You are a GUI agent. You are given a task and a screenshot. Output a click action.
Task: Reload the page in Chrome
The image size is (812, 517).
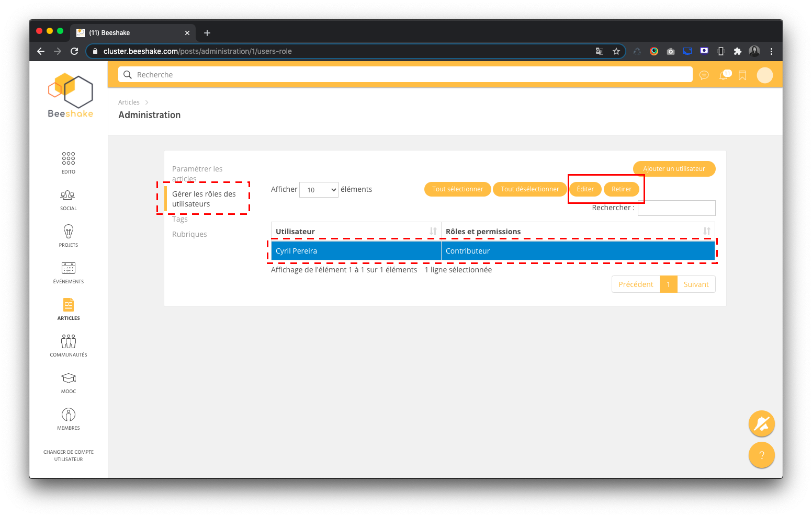point(74,51)
